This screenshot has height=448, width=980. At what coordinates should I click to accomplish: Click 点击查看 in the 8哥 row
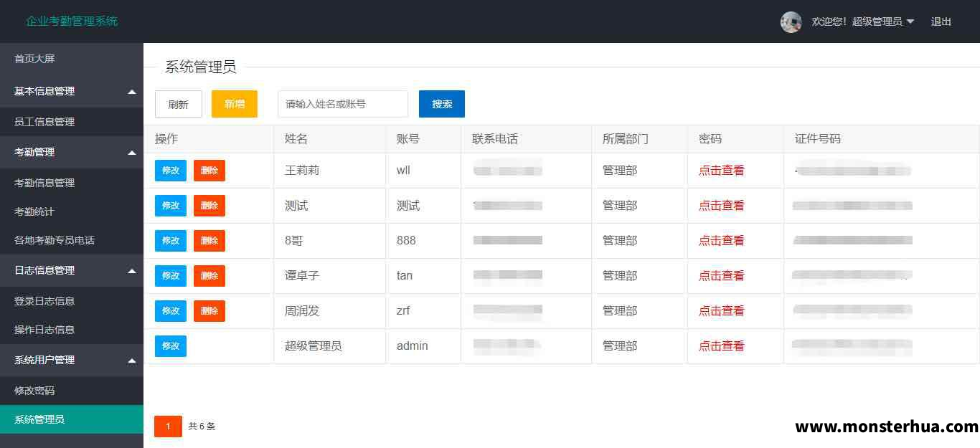click(722, 241)
